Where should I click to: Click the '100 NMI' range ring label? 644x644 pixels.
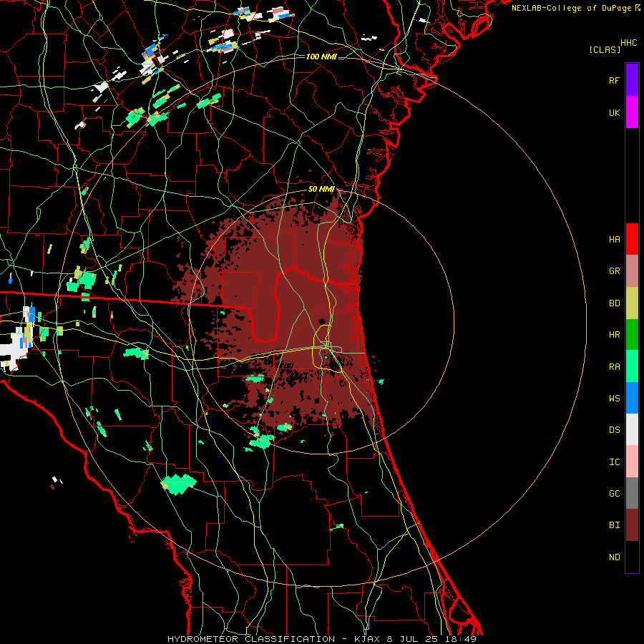point(321,57)
